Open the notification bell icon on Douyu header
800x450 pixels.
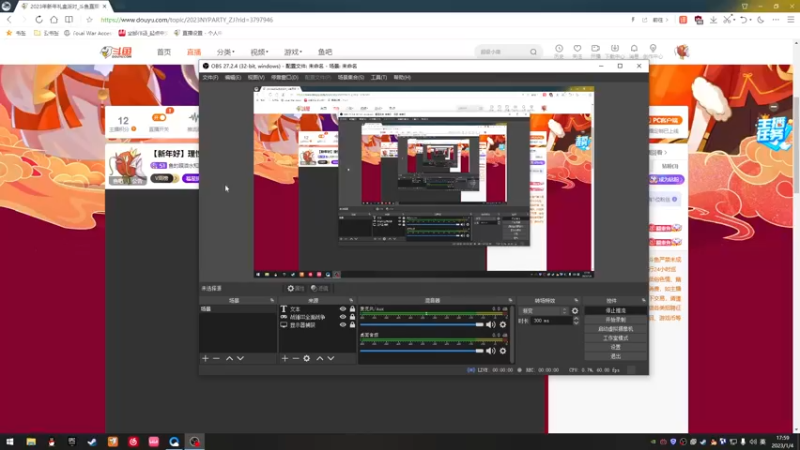[634, 48]
